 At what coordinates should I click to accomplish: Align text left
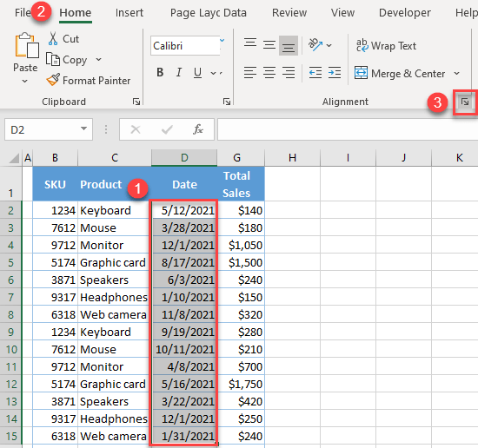[x=250, y=72]
